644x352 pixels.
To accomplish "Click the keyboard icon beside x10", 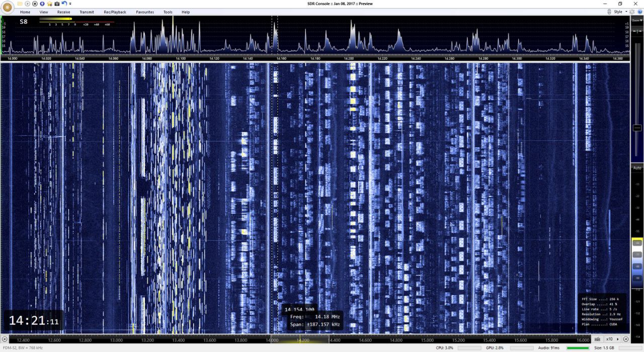I will pos(597,339).
